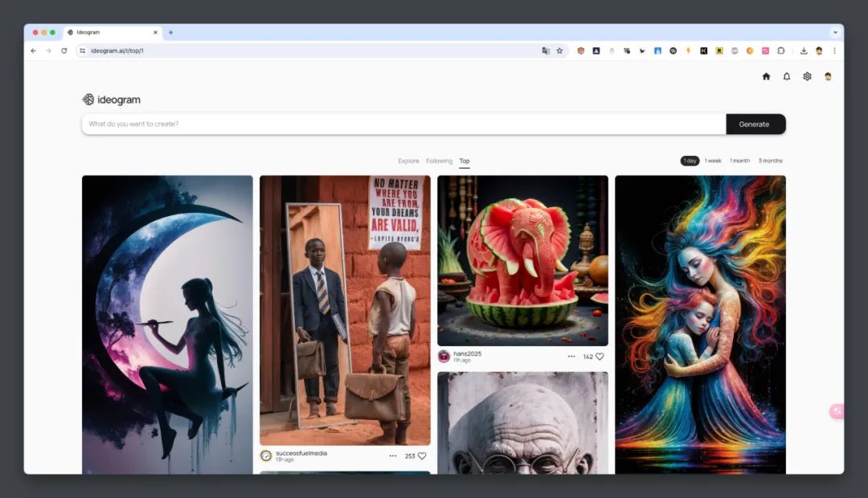Image resolution: width=868 pixels, height=498 pixels.
Task: Close the Ideogram browser tab
Action: tap(155, 32)
